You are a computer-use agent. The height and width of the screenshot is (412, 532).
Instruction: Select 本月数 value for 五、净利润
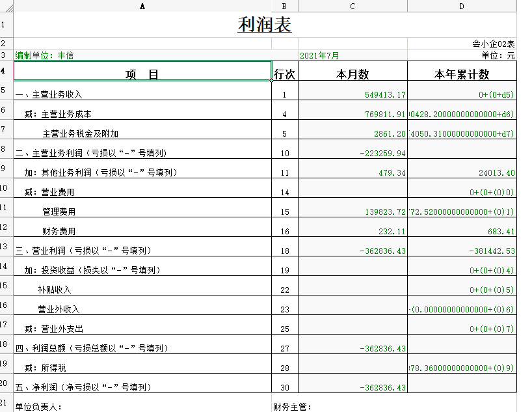[352, 383]
